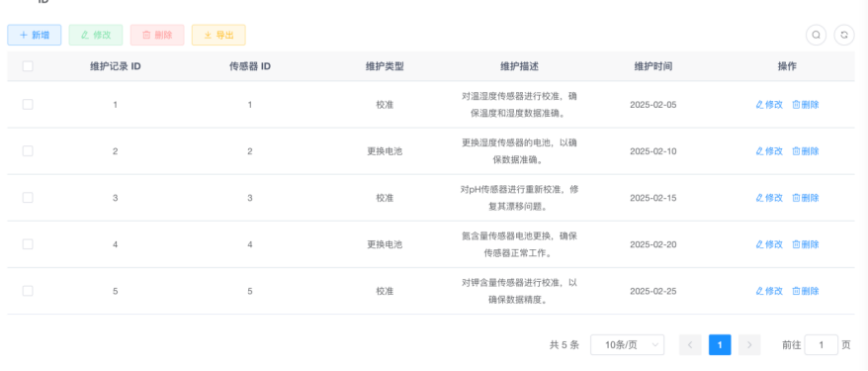The image size is (868, 371).
Task: Click the date cell 2025-02-05
Action: point(653,105)
